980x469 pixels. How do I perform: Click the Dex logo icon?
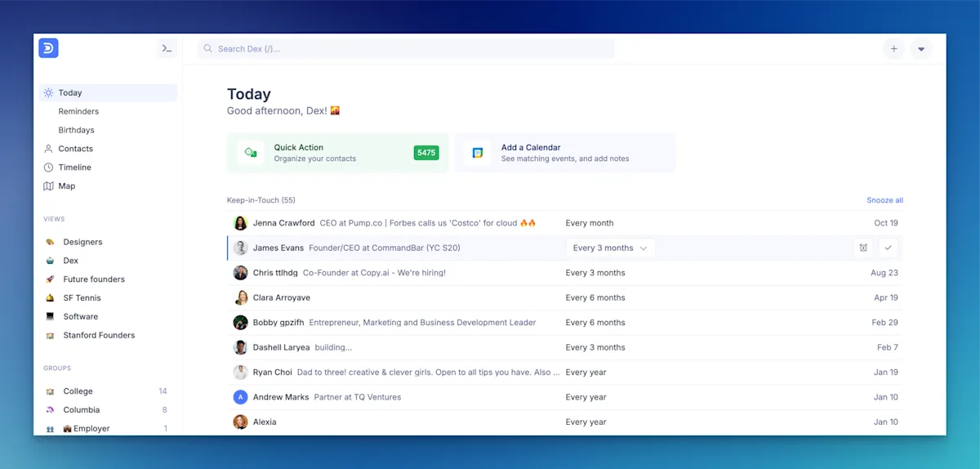(48, 48)
